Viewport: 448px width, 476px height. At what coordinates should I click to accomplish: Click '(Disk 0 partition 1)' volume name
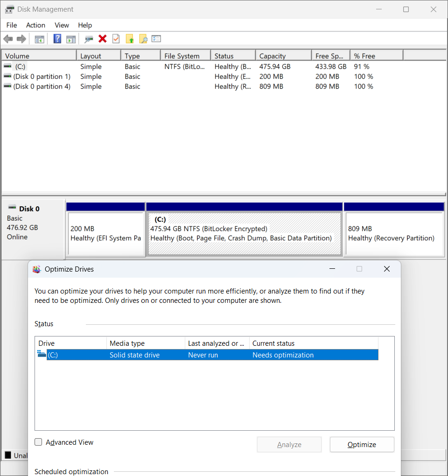(42, 77)
